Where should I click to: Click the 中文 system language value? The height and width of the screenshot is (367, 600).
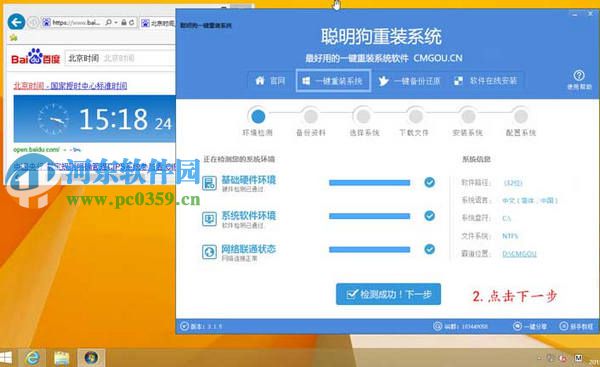(x=530, y=201)
